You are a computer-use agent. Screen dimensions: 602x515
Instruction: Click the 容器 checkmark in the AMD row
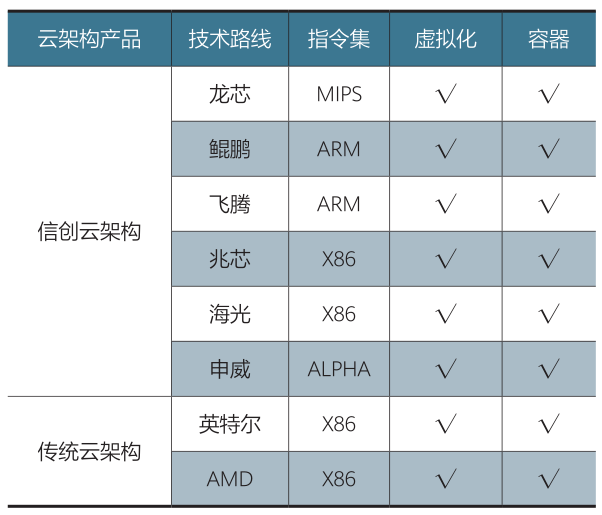pos(548,479)
